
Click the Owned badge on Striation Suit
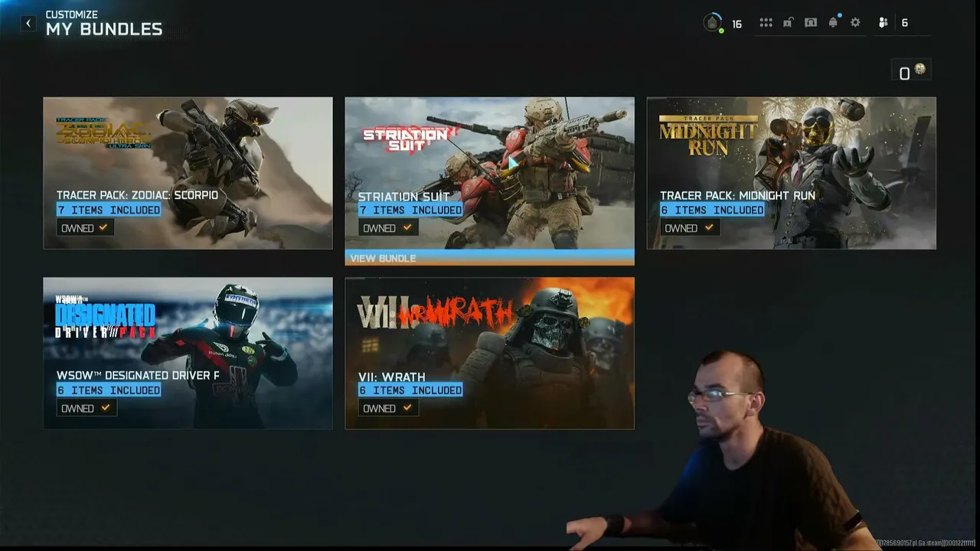[387, 228]
